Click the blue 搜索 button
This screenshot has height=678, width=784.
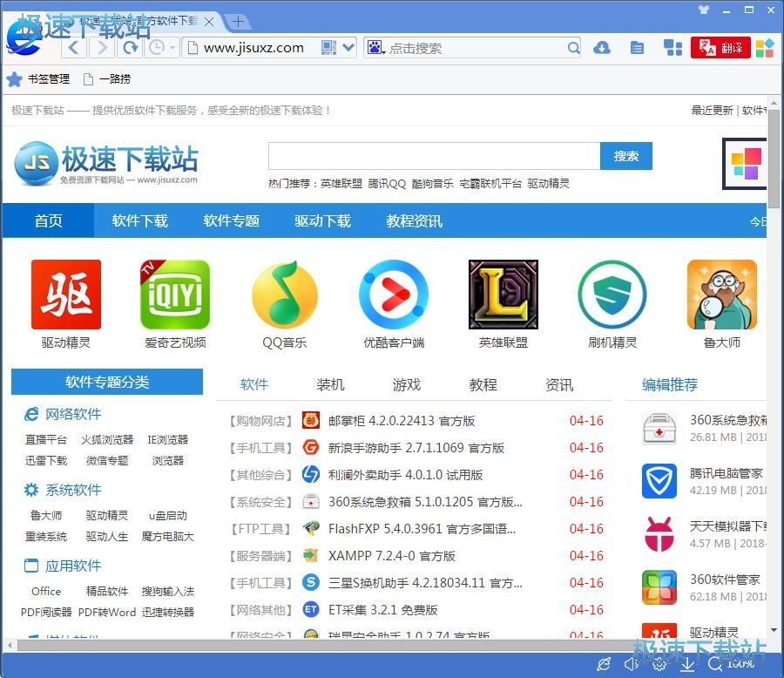coord(626,156)
